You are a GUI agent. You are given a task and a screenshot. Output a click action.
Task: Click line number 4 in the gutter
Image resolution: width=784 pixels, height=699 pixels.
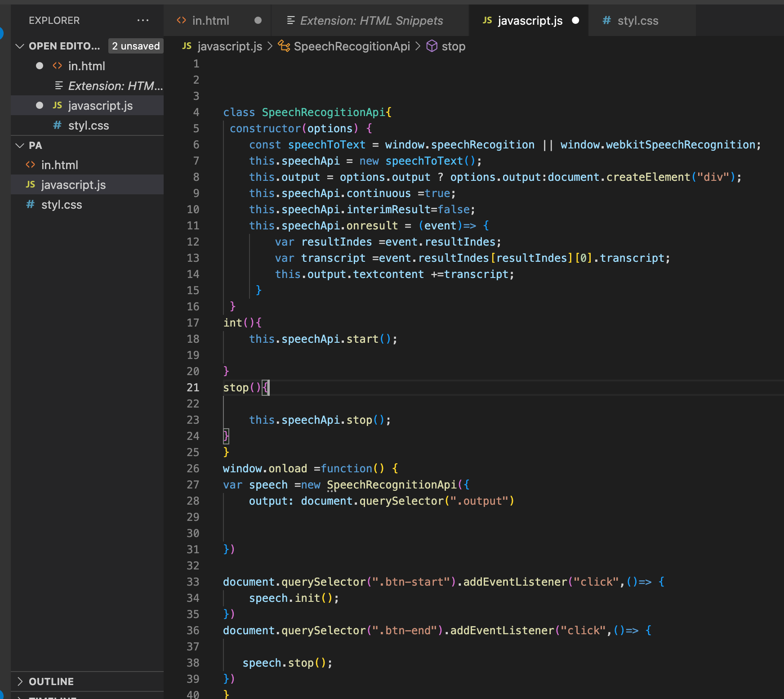pos(196,112)
